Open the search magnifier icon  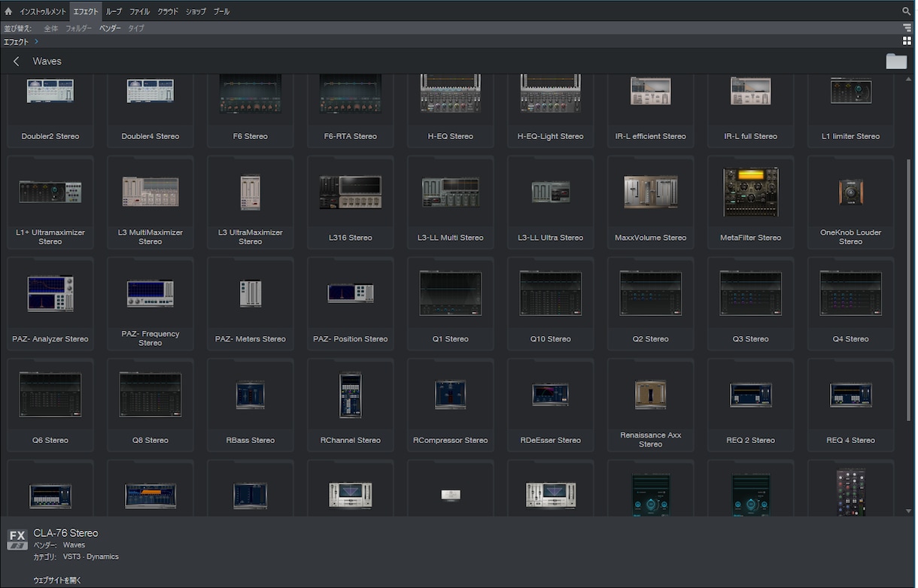pyautogui.click(x=906, y=11)
